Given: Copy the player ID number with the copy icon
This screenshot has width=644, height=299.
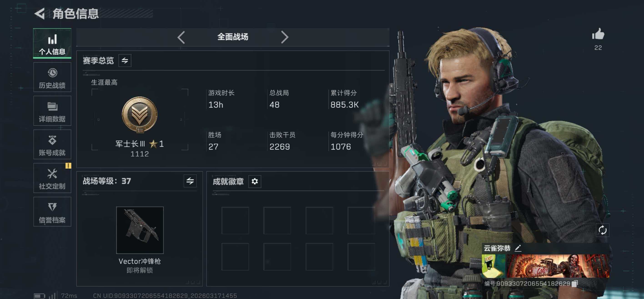Looking at the screenshot, I should point(575,283).
